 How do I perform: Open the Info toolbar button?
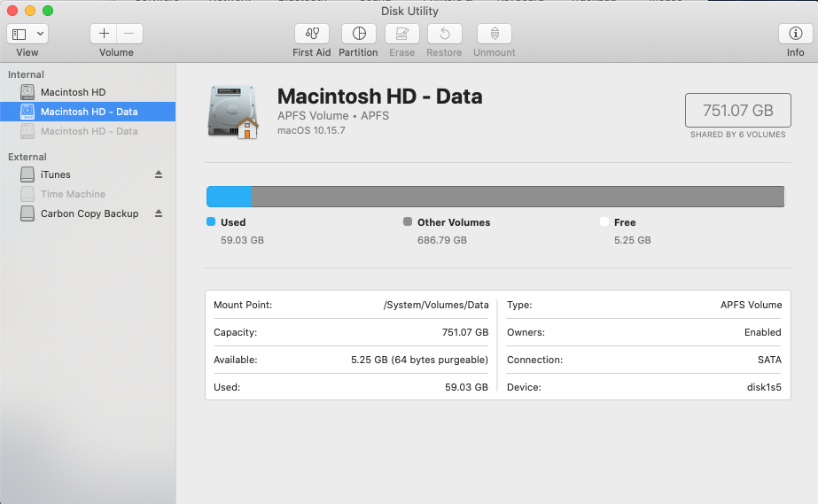pos(796,34)
